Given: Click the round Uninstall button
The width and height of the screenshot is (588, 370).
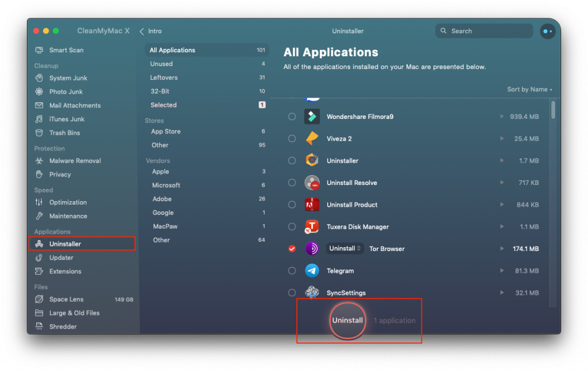Looking at the screenshot, I should point(347,321).
